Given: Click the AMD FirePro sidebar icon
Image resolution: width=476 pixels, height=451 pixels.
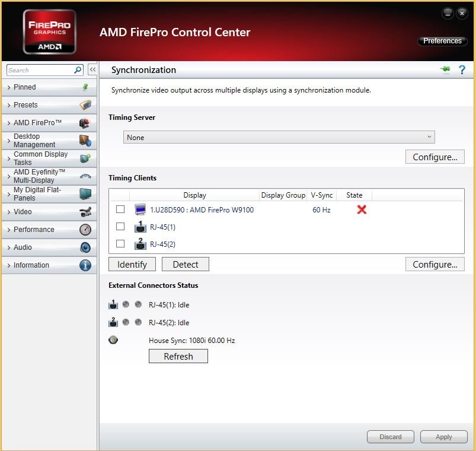Looking at the screenshot, I should pos(85,123).
